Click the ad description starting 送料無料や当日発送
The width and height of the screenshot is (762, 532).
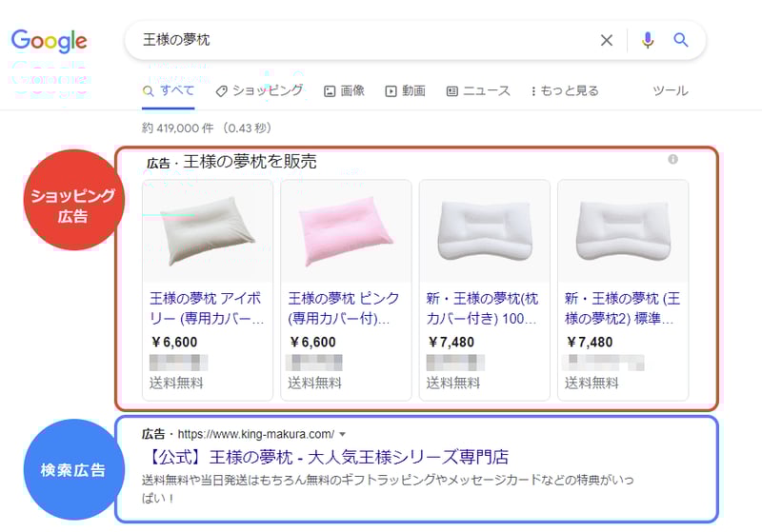(x=388, y=488)
